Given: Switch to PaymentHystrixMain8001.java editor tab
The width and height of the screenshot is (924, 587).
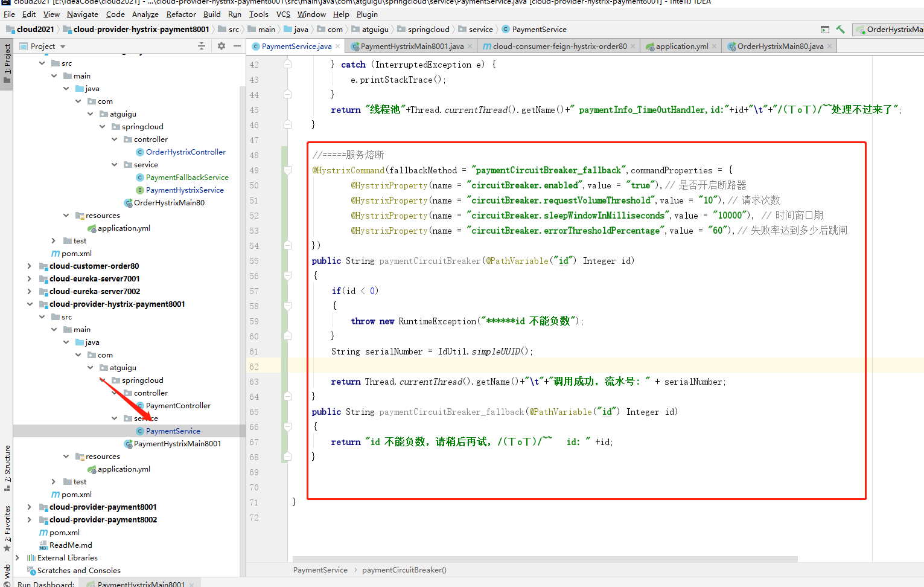Looking at the screenshot, I should [412, 46].
